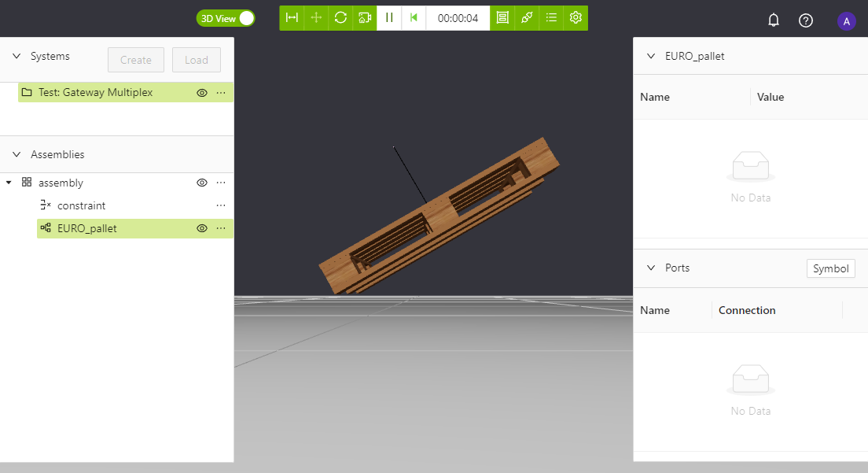
Task: Collapse the Ports section chevron
Action: pyautogui.click(x=651, y=268)
